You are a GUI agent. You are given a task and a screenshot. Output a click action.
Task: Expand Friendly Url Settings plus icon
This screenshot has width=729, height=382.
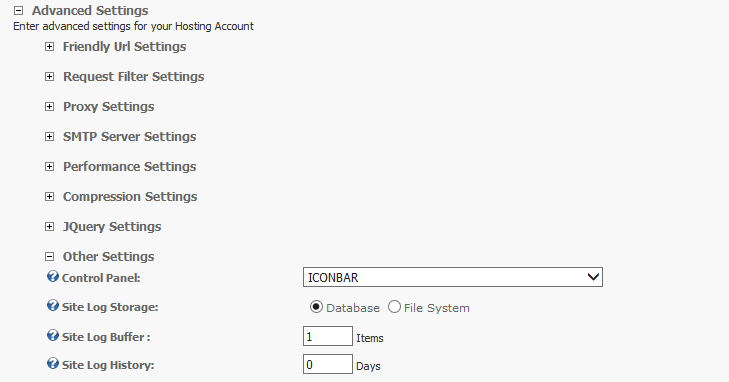coord(49,46)
